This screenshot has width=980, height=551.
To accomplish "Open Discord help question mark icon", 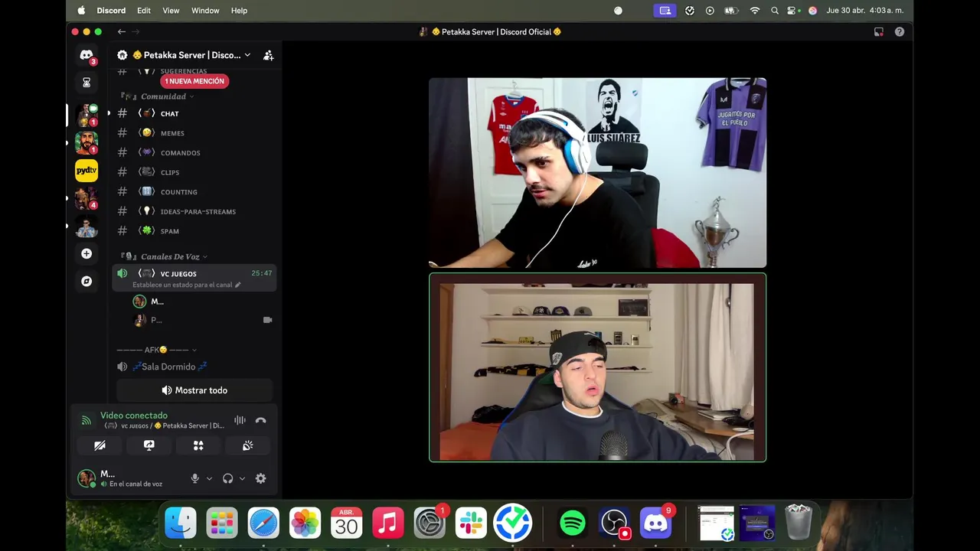I will click(x=900, y=31).
